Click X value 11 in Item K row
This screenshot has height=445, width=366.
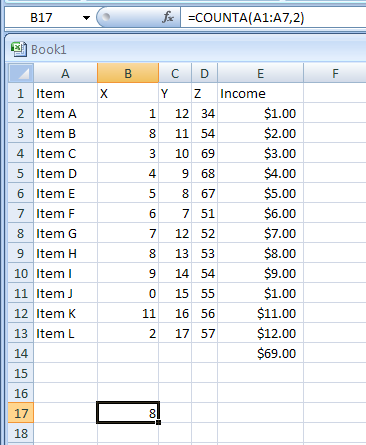point(128,313)
